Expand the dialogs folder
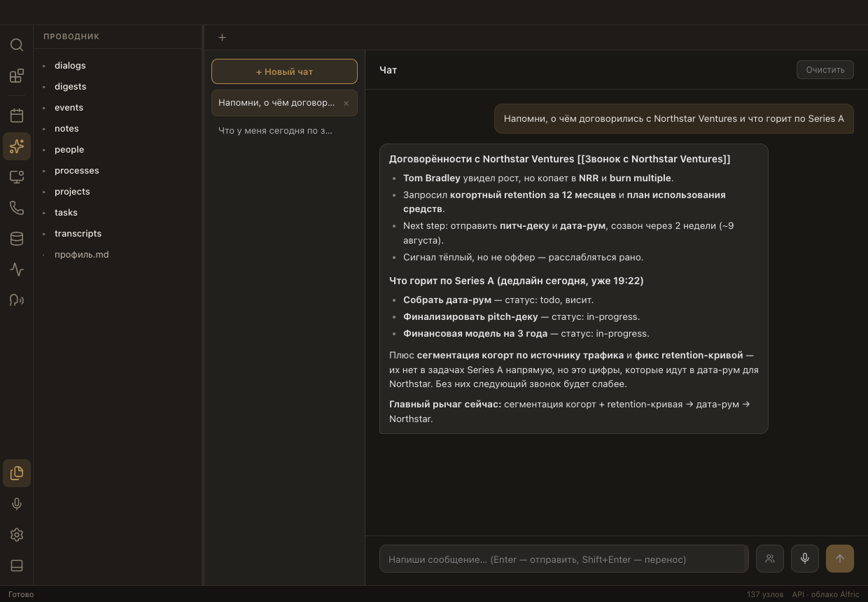 pyautogui.click(x=117, y=65)
